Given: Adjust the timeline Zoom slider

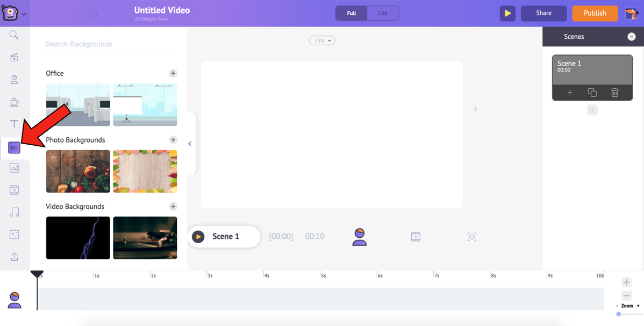Looking at the screenshot, I should tap(629, 314).
